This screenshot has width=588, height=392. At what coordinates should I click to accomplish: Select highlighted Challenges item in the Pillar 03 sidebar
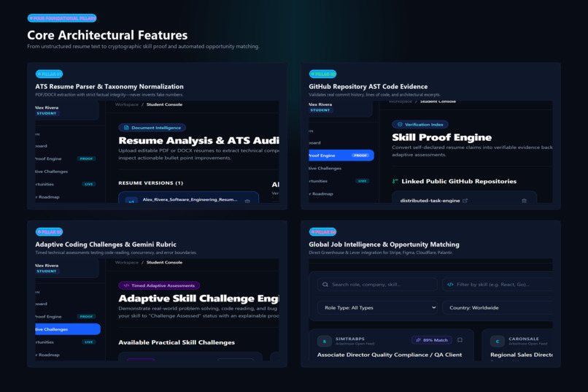pyautogui.click(x=68, y=329)
